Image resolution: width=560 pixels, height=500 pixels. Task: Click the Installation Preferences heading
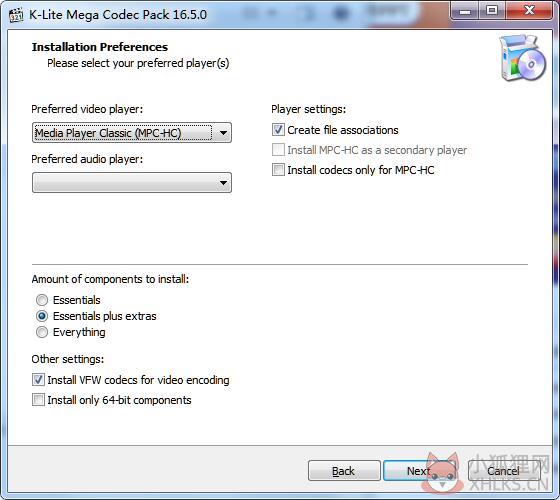point(100,47)
